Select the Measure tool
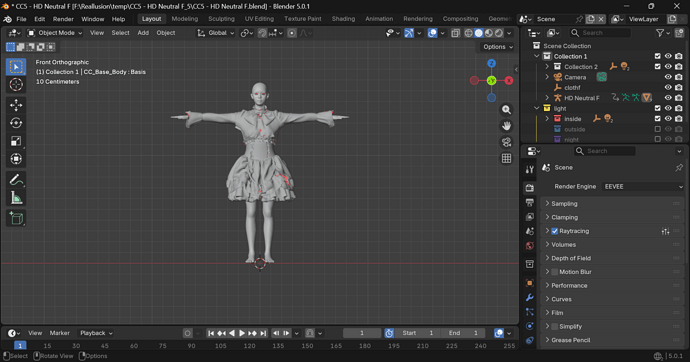Screen dimensions: 690x362 [x=16, y=198]
